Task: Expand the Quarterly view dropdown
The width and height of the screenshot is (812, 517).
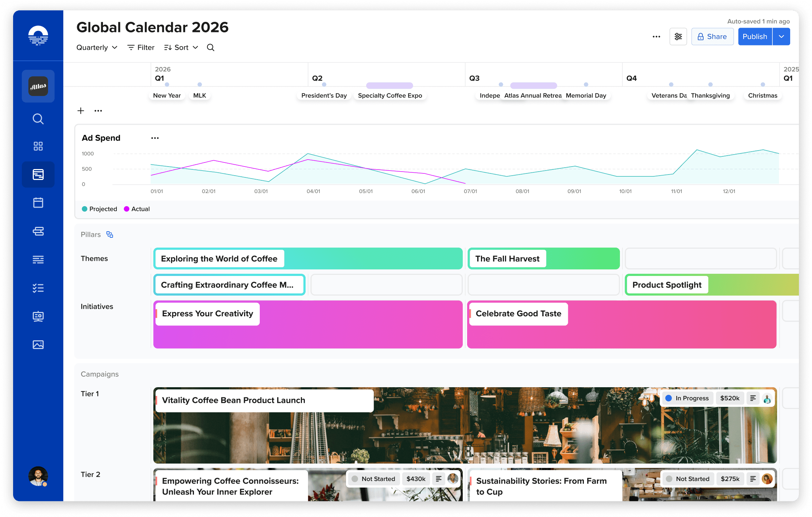Action: coord(97,48)
